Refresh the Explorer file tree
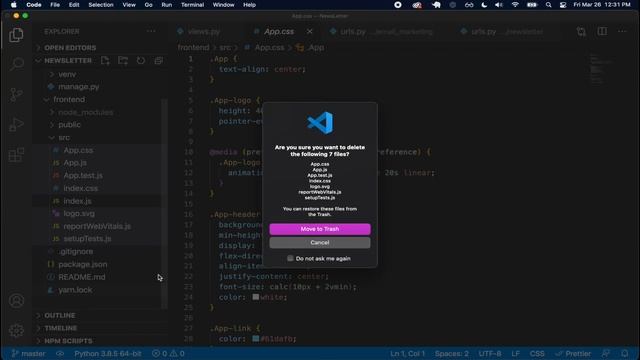This screenshot has width=640, height=360. [x=141, y=60]
